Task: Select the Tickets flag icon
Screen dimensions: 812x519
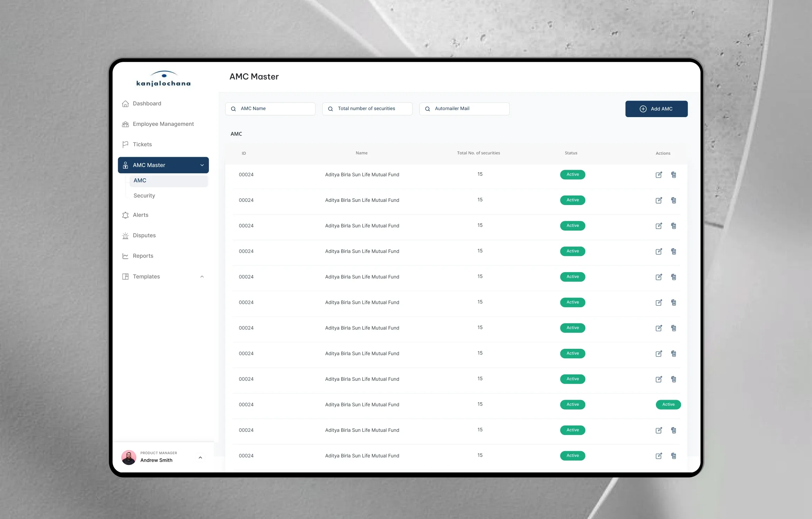Action: tap(125, 145)
